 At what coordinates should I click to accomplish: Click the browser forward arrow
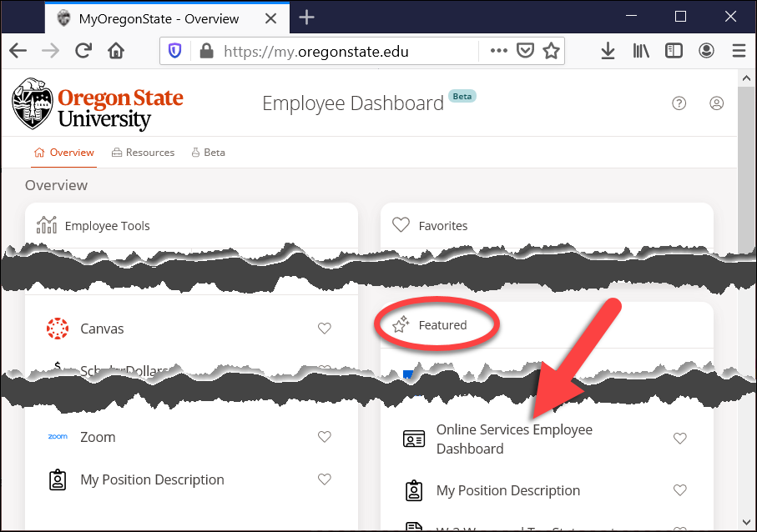tap(50, 51)
